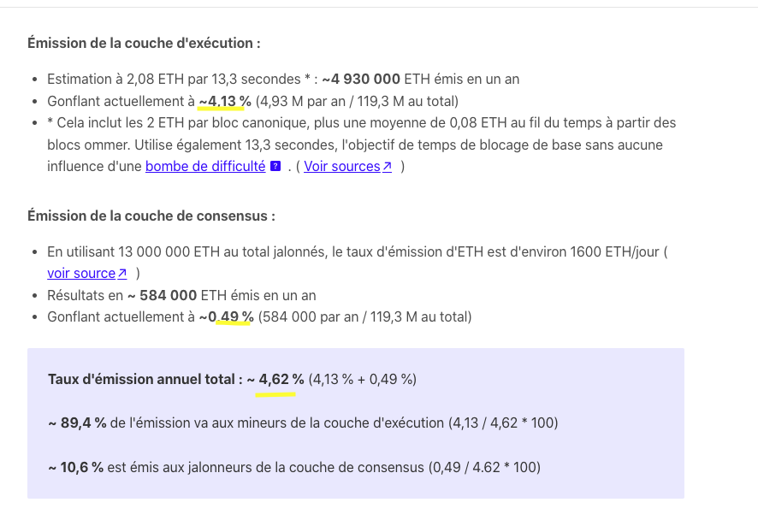Click the (4,13 % + 0,49 %) sum text
Image resolution: width=758 pixels, height=532 pixels.
363,379
